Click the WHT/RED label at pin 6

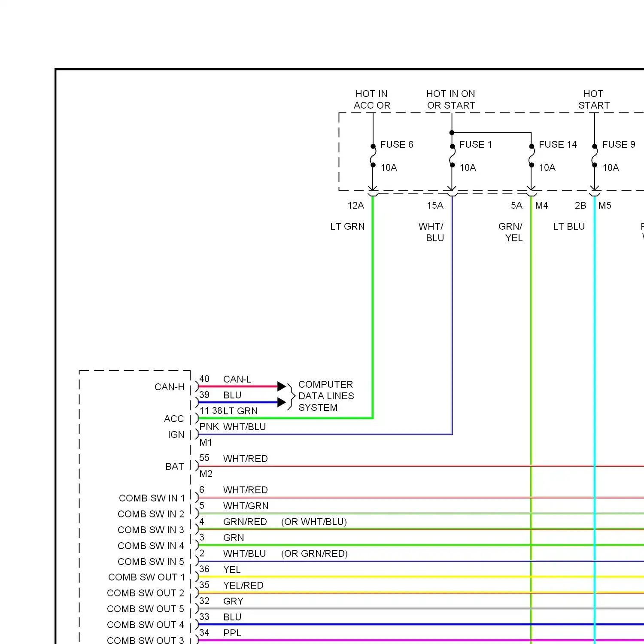tap(246, 490)
